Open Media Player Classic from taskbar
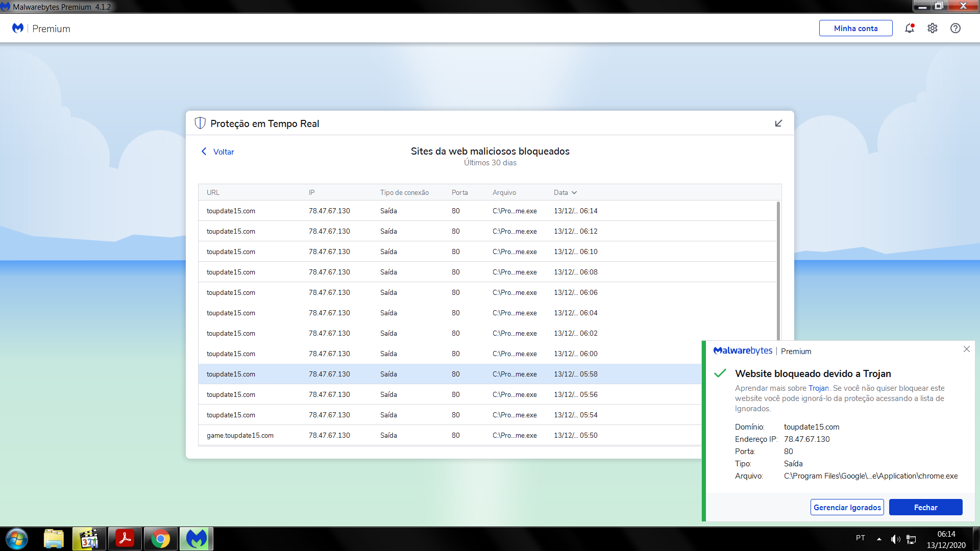The image size is (980, 551). 89,539
